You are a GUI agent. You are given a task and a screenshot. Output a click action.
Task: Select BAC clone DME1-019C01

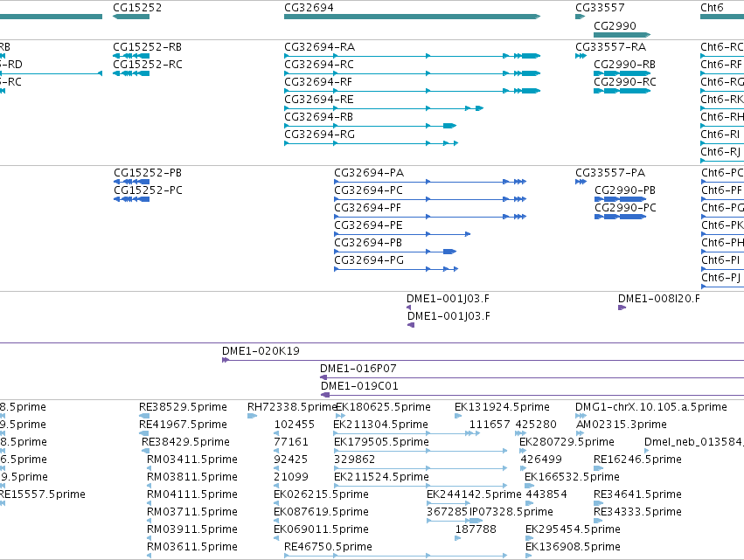(359, 386)
